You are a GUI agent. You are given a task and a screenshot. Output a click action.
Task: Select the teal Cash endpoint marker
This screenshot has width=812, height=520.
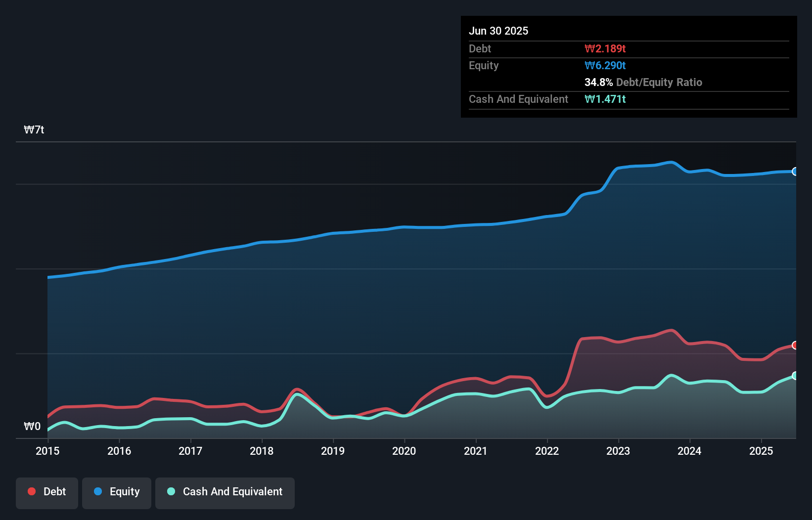click(x=795, y=376)
